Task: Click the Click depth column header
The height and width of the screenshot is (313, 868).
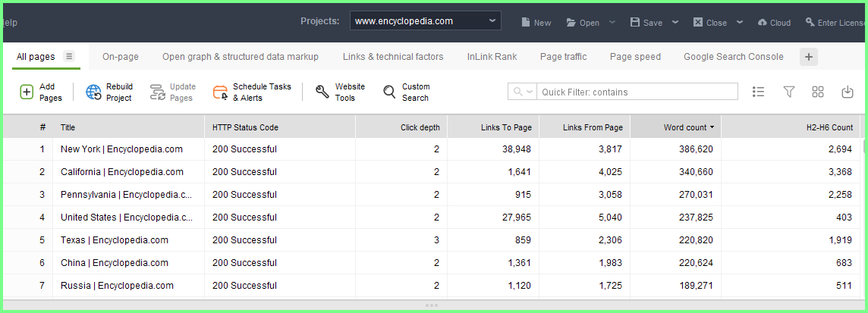Action: click(401, 127)
